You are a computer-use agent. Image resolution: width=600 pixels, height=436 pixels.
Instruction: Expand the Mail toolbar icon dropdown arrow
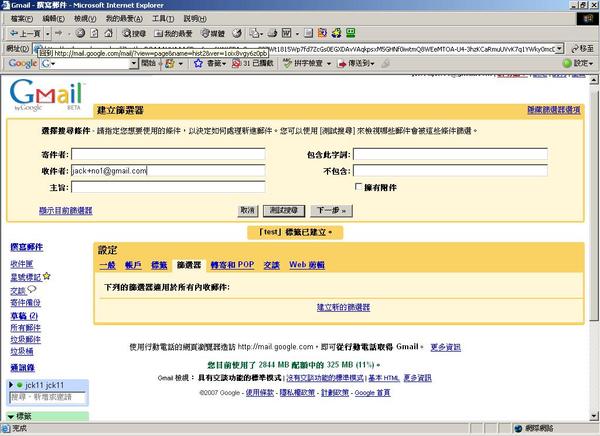click(262, 34)
